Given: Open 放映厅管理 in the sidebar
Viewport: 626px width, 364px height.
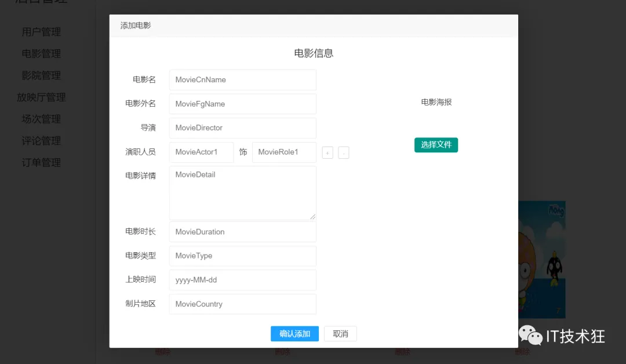Looking at the screenshot, I should pyautogui.click(x=41, y=97).
